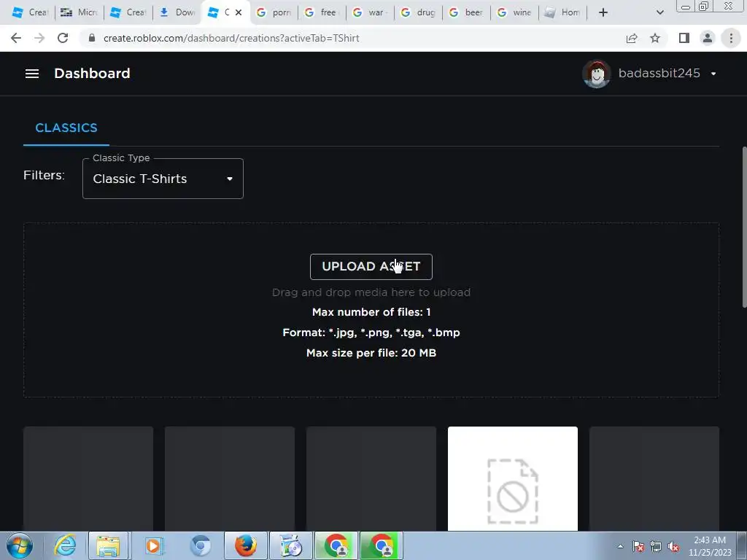Image resolution: width=747 pixels, height=560 pixels.
Task: Open the disc media app in the taskbar
Action: (x=291, y=545)
